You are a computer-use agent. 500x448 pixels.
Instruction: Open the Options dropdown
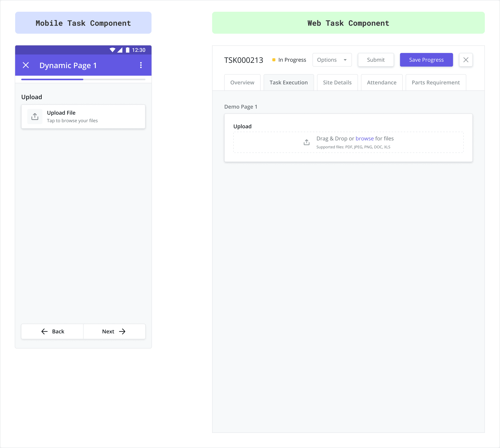pos(332,60)
